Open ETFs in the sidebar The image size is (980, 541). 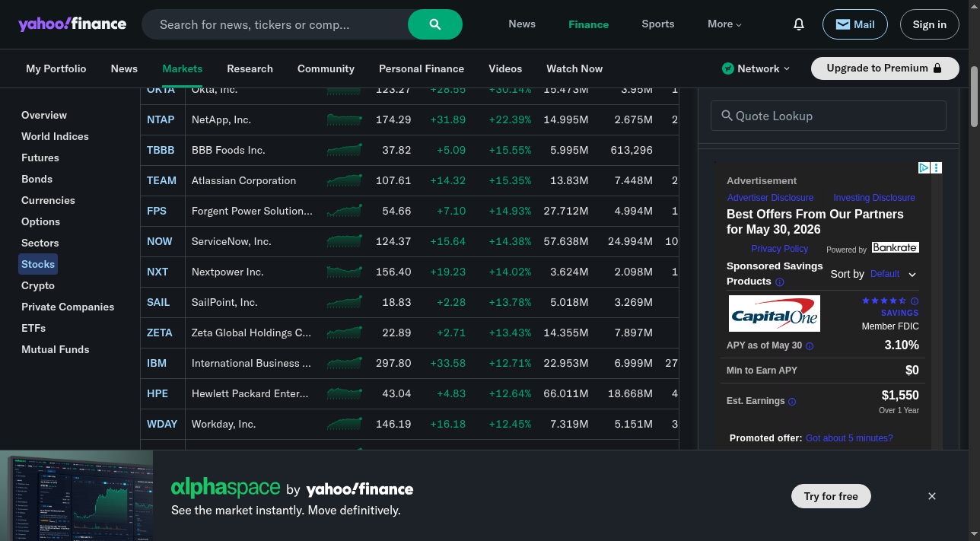[33, 328]
